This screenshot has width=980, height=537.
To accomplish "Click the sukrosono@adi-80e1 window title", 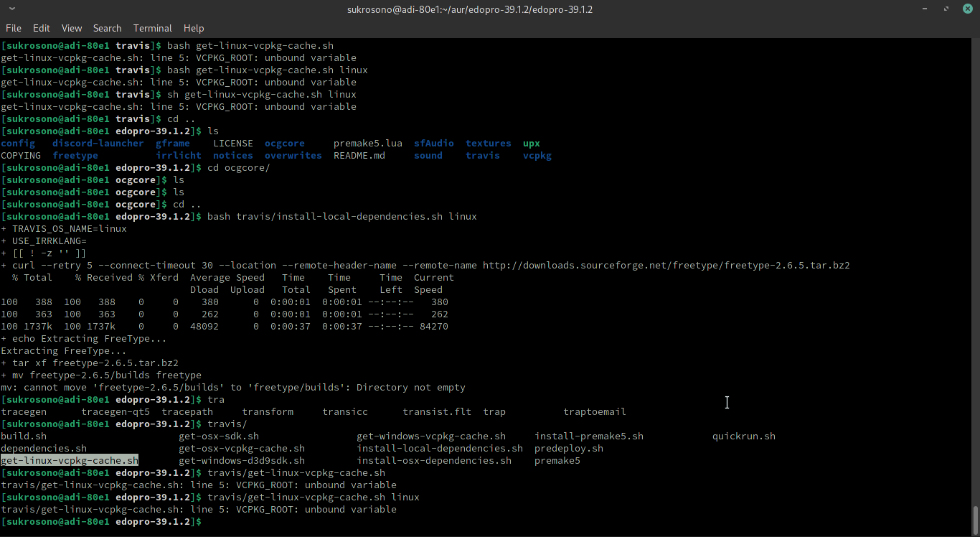I will pyautogui.click(x=470, y=9).
